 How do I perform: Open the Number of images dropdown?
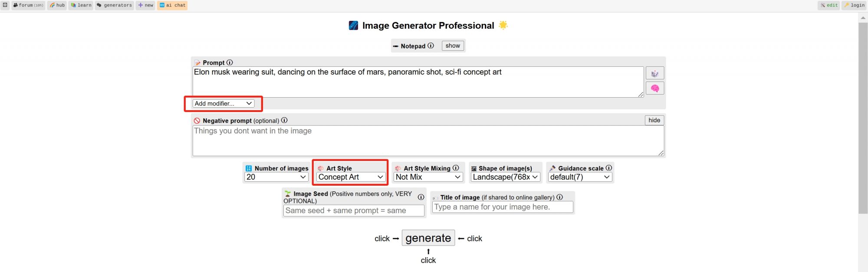276,177
